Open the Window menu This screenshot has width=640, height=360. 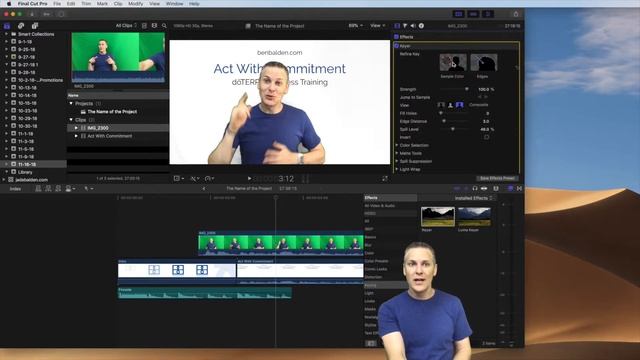click(x=174, y=3)
